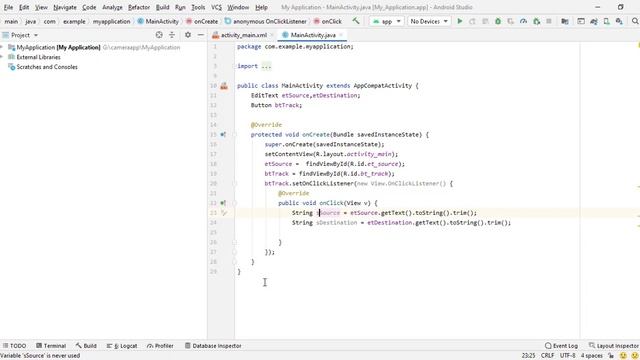The width and height of the screenshot is (640, 360).
Task: Open the Analyze menu
Action: (112, 7)
